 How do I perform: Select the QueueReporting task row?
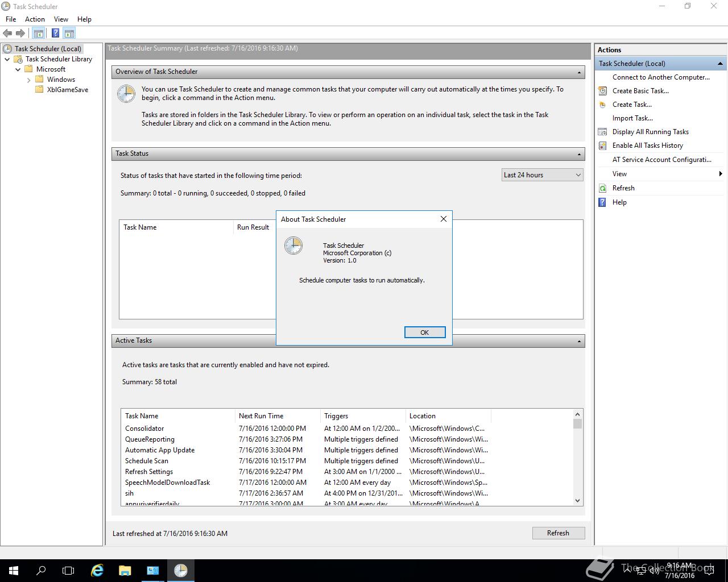pos(305,439)
